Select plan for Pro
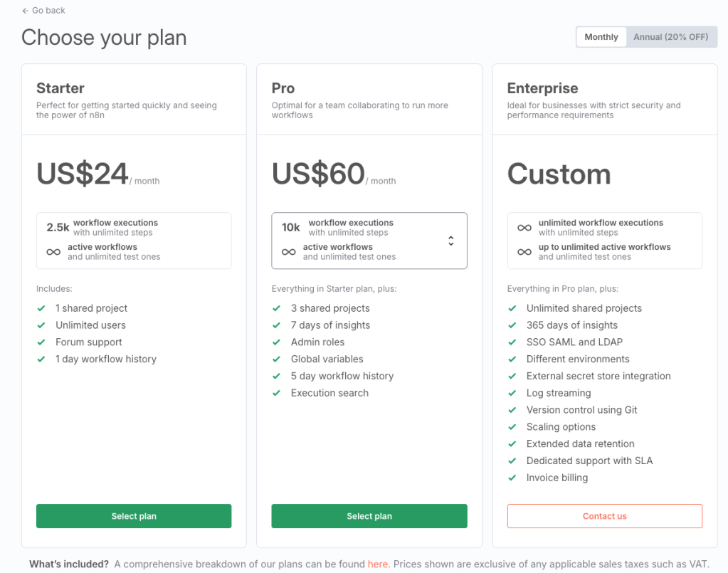Viewport: 728px width, 573px height. click(369, 516)
